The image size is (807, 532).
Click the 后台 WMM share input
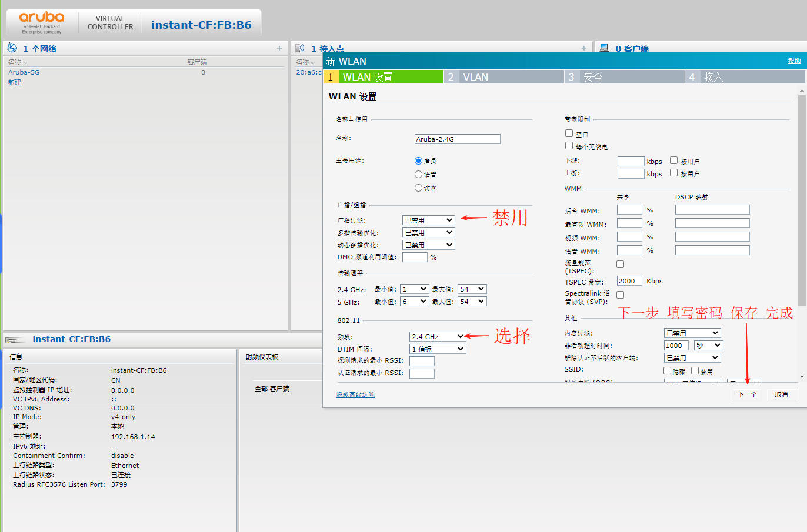click(629, 209)
